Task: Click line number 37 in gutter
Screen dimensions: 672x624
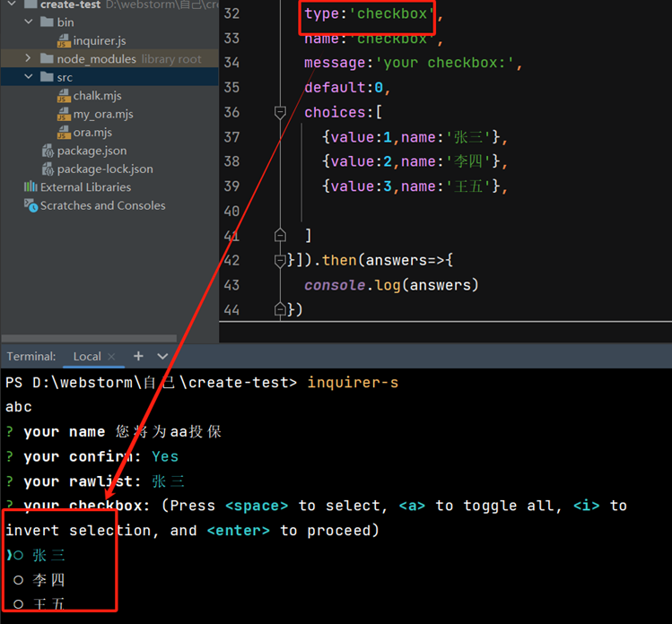Action: tap(231, 137)
